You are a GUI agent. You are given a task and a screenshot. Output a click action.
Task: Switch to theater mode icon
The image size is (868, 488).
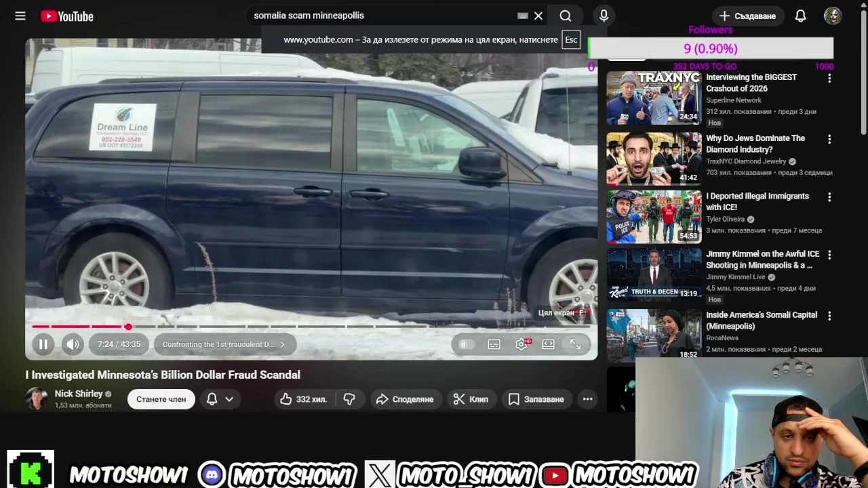coord(548,344)
